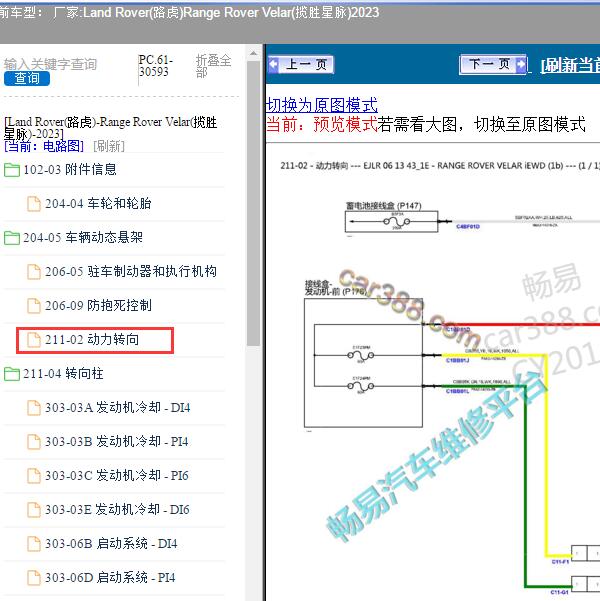Expand the 102-03 附件信息 folder icon
Image resolution: width=600 pixels, height=601 pixels.
pos(12,170)
